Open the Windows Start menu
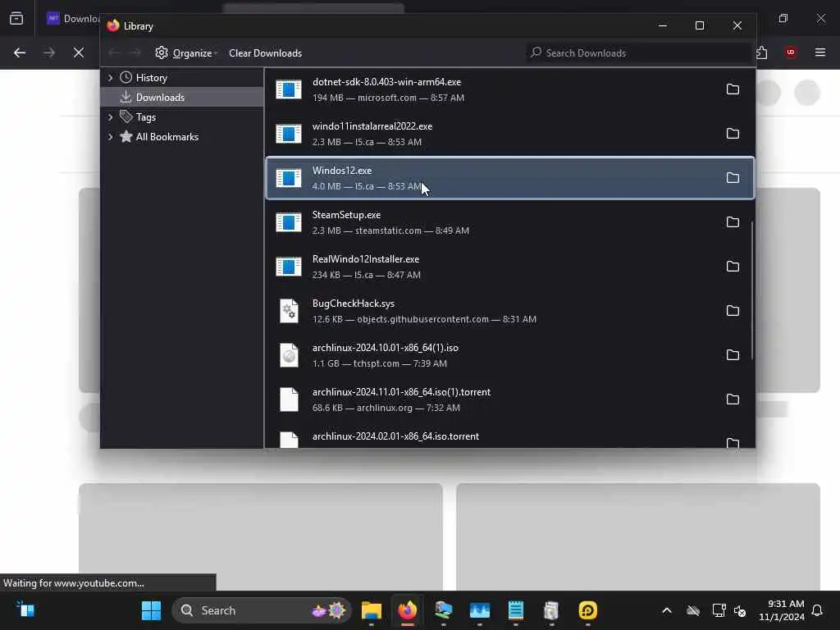The image size is (840, 630). pyautogui.click(x=151, y=610)
